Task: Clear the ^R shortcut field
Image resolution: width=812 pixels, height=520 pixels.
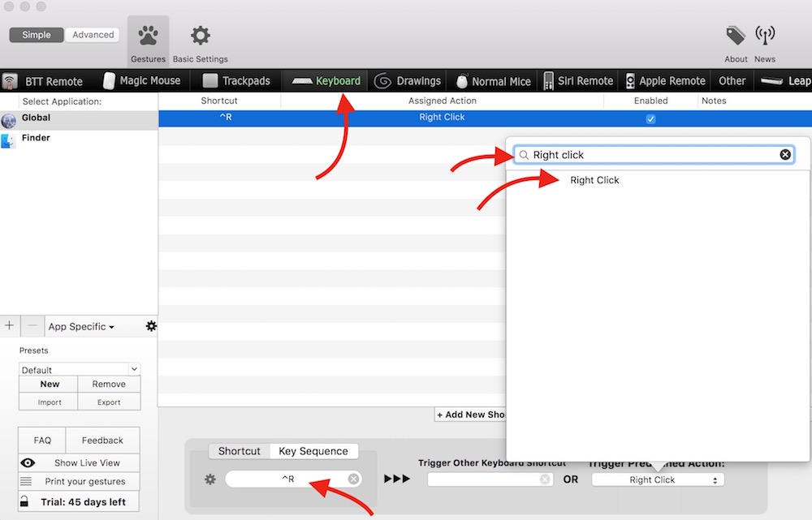Action: (x=353, y=479)
